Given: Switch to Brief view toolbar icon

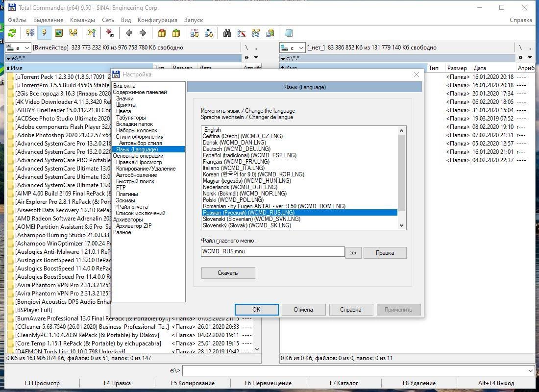Looking at the screenshot, I should coord(30,33).
